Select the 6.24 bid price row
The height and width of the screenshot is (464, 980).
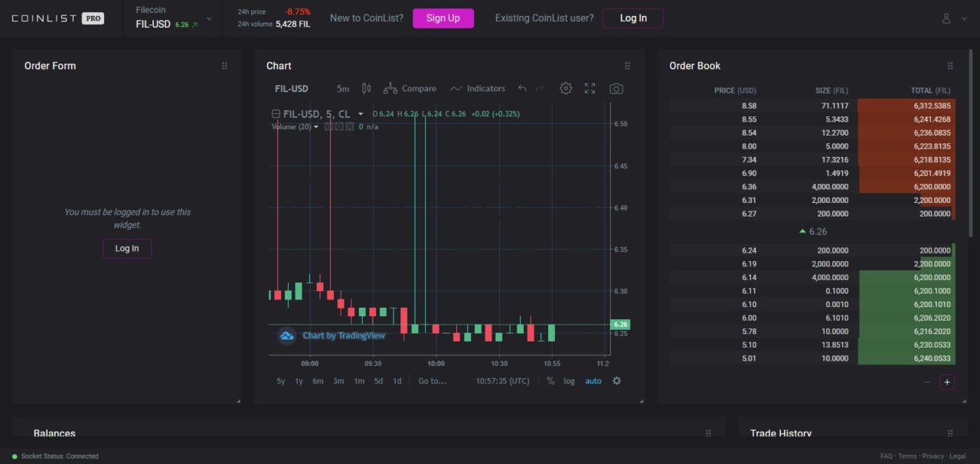coord(812,250)
